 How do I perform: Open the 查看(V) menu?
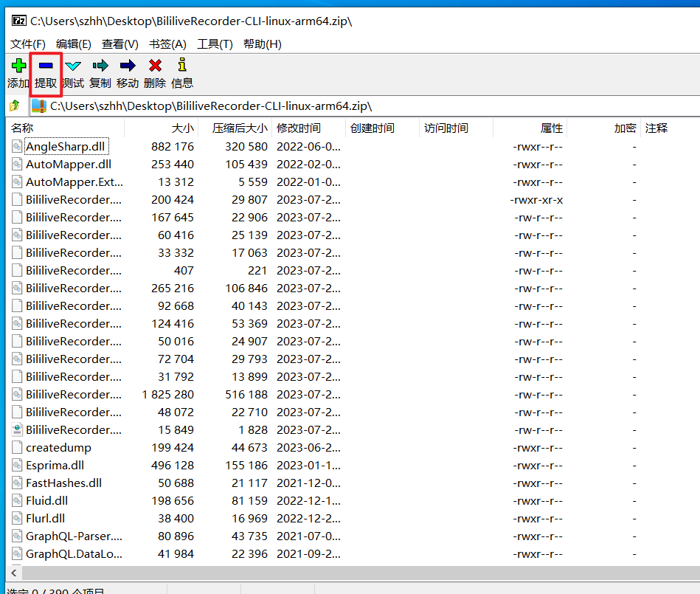tap(120, 44)
